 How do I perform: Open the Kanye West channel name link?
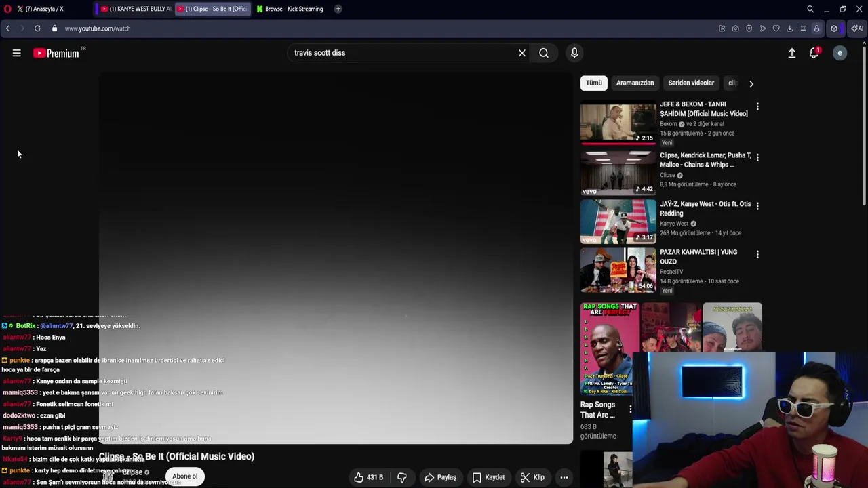[674, 224]
